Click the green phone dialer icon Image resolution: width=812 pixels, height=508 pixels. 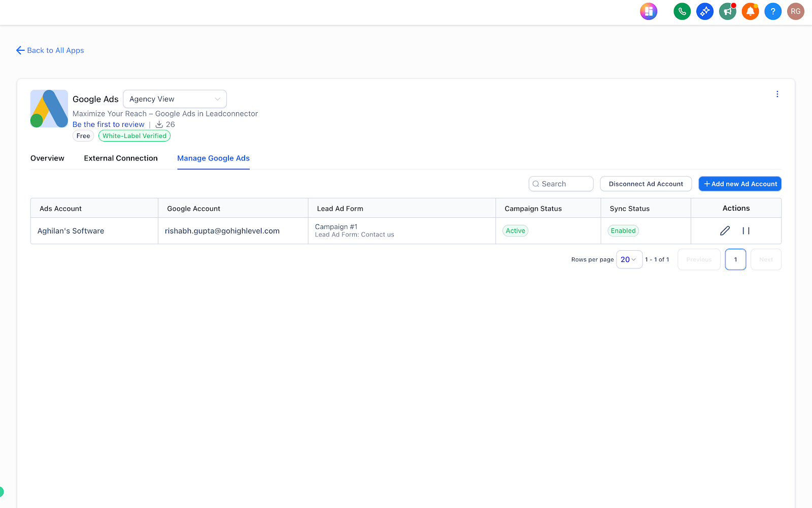[682, 11]
